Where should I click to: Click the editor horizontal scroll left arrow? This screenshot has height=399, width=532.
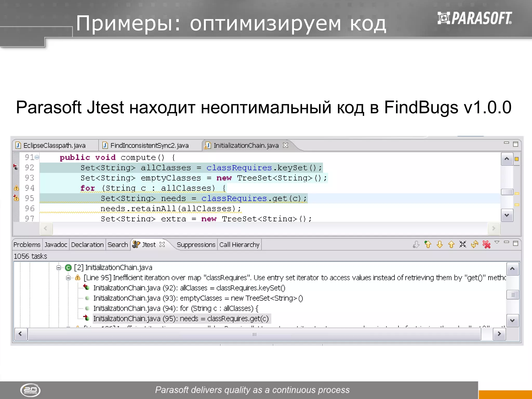(x=46, y=229)
